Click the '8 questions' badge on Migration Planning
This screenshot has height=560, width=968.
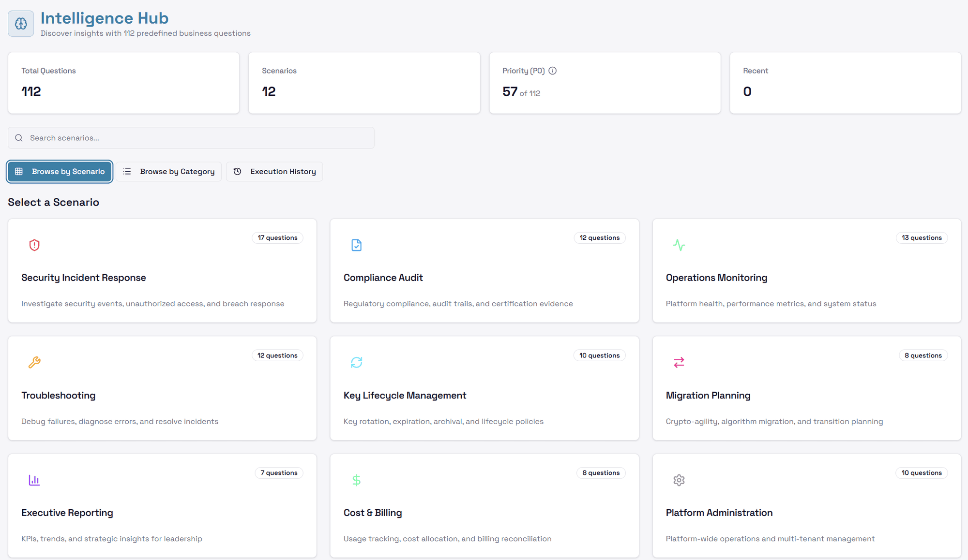click(x=923, y=355)
